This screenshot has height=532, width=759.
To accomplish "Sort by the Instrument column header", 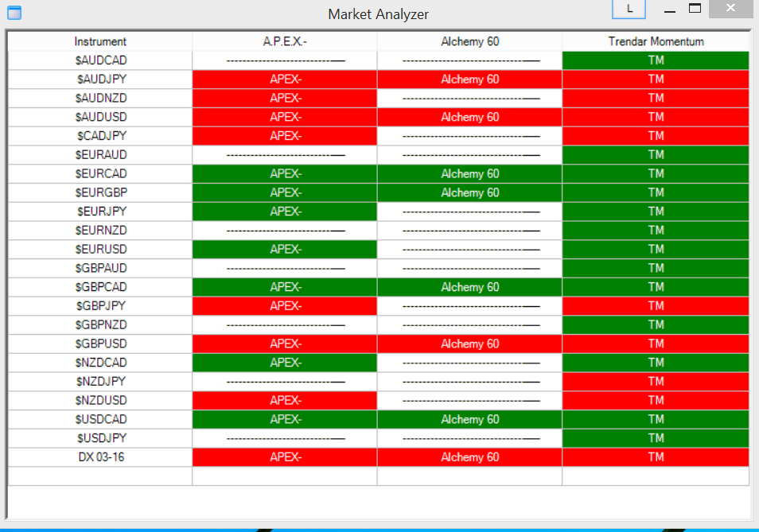I will coord(100,41).
